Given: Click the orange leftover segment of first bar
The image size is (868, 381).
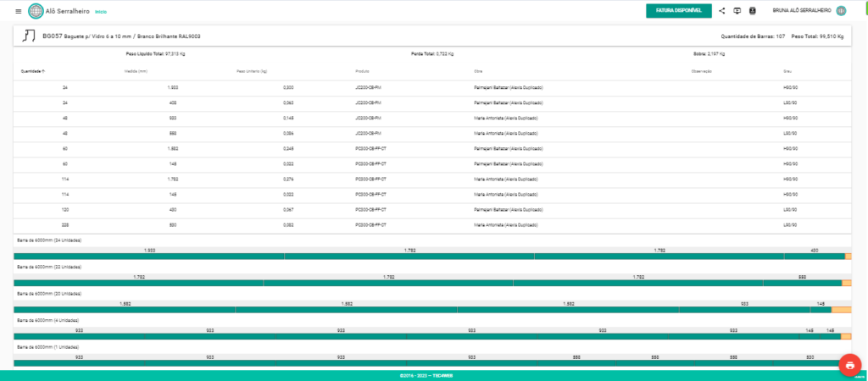Looking at the screenshot, I should click(x=849, y=257).
